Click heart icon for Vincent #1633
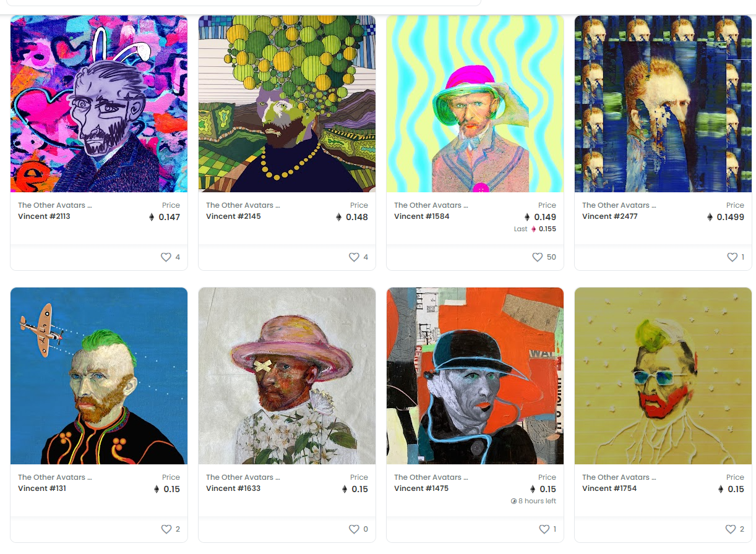Viewport: 756px width, 554px height. (x=354, y=529)
